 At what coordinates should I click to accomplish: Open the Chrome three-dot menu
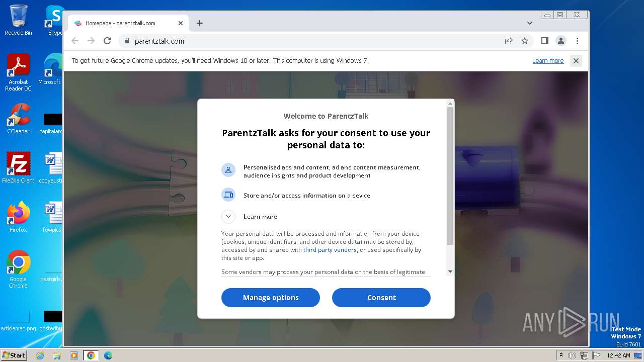tap(577, 41)
